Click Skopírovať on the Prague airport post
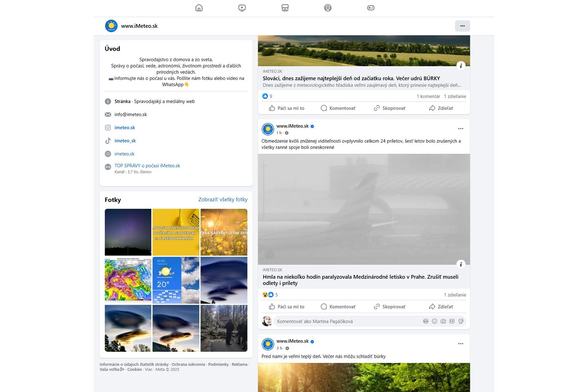Image resolution: width=588 pixels, height=392 pixels. click(x=390, y=307)
